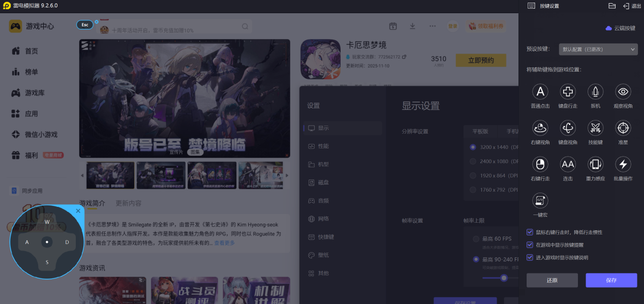Screen dimensions: 644x304
Task: Select 1920 x 864 resolution radio
Action: (473, 175)
